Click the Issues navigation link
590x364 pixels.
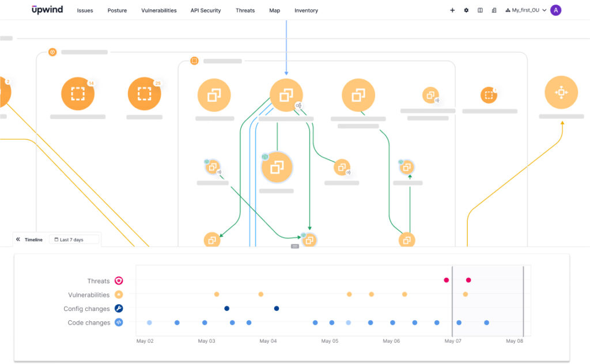pos(85,10)
